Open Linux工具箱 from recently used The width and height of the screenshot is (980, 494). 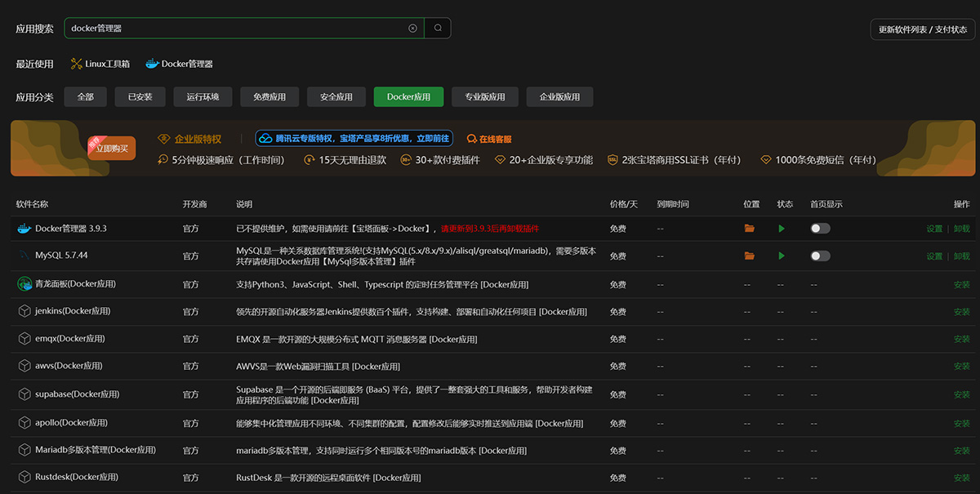point(100,64)
